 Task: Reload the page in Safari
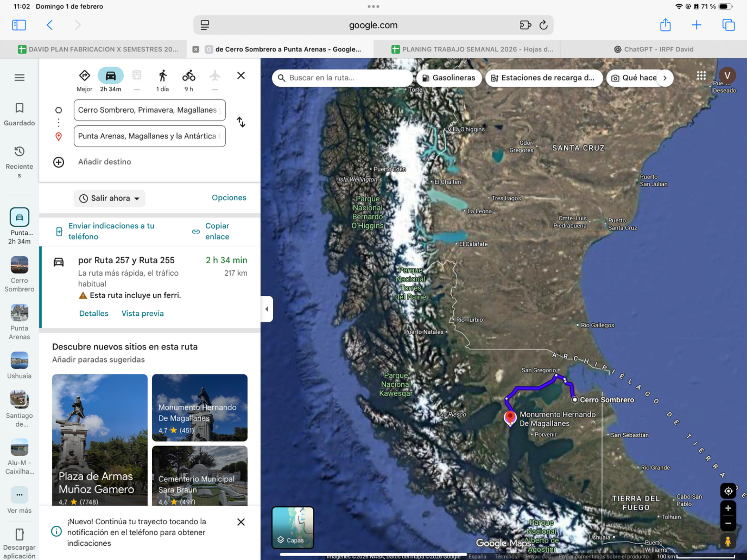click(x=543, y=25)
